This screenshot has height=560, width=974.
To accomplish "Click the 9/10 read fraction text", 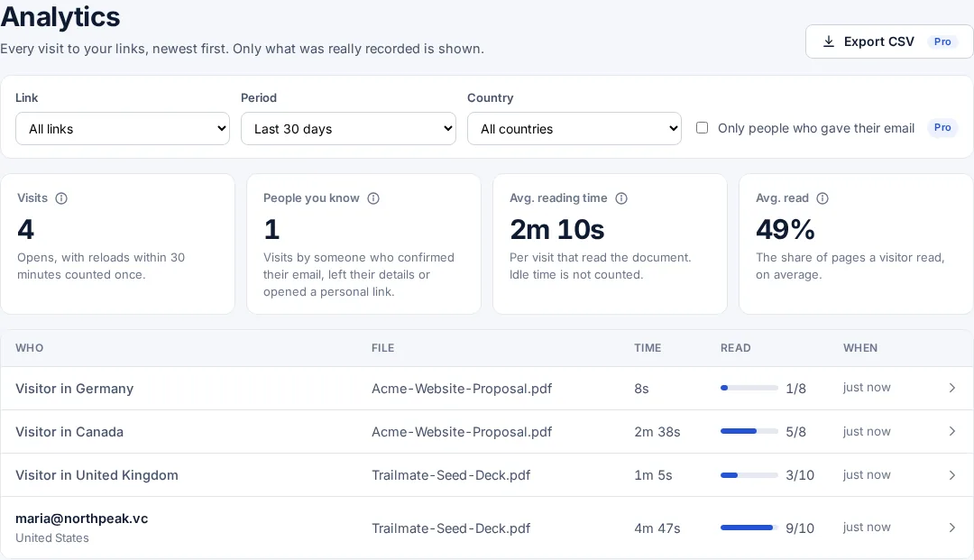I will [x=800, y=528].
